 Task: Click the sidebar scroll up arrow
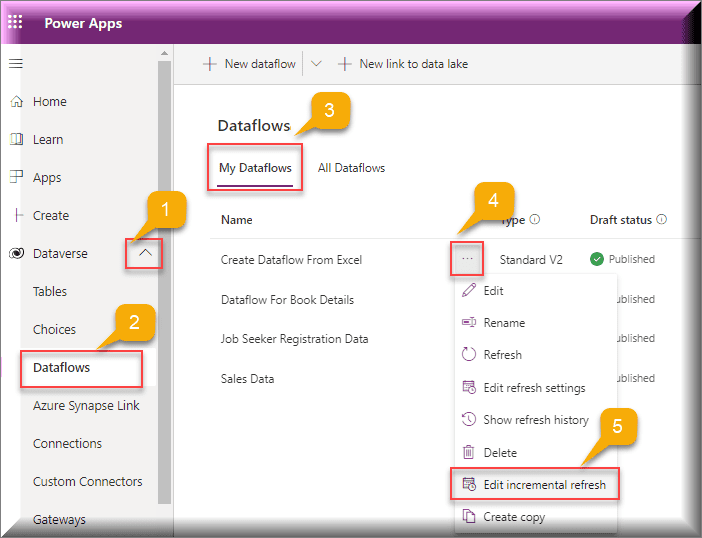click(x=164, y=53)
